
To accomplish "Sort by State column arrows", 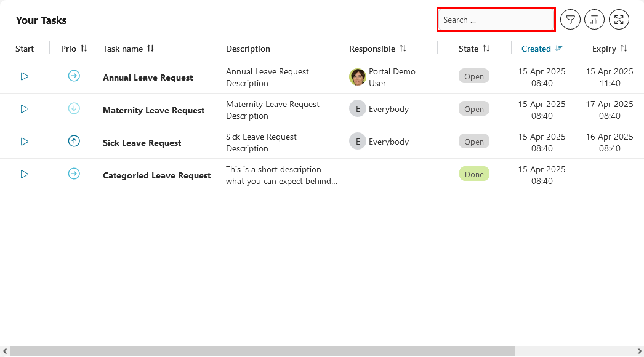I will 486,49.
